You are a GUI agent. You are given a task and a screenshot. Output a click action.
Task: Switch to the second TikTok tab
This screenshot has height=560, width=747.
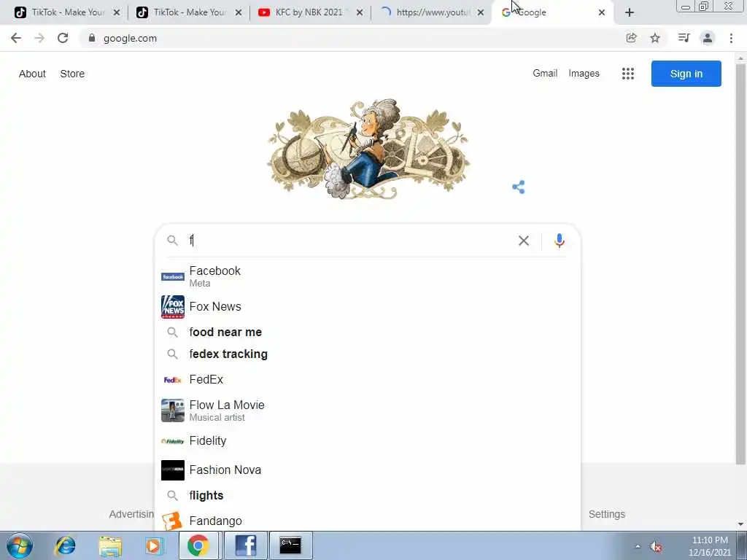(x=188, y=12)
